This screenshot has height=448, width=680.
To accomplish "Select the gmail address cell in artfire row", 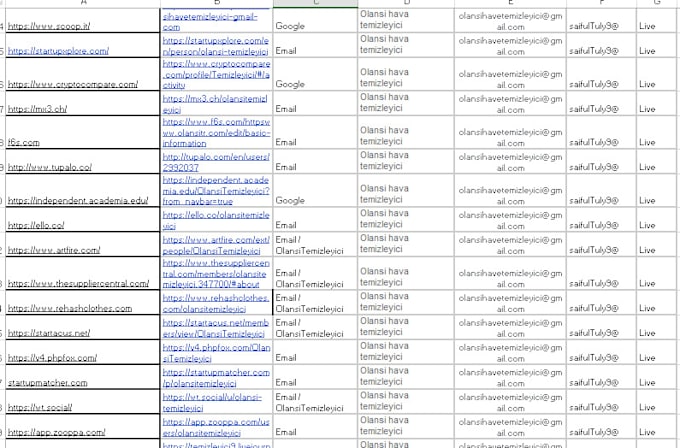I will pos(510,245).
